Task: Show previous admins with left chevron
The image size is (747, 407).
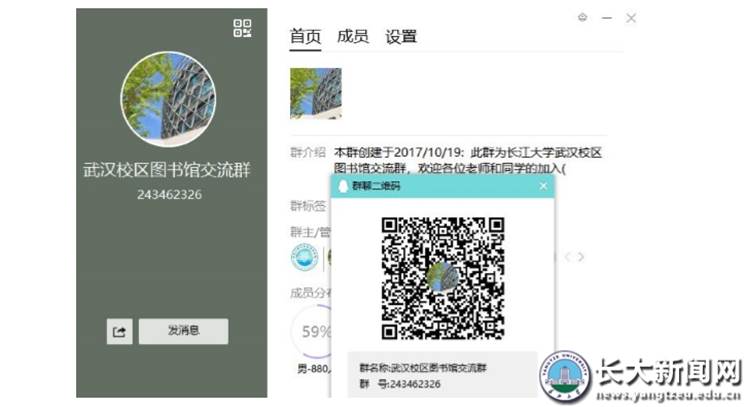Action: point(568,257)
